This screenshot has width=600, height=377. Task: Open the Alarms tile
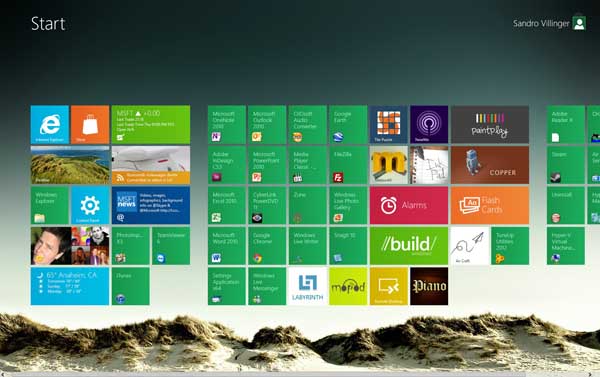tap(409, 206)
